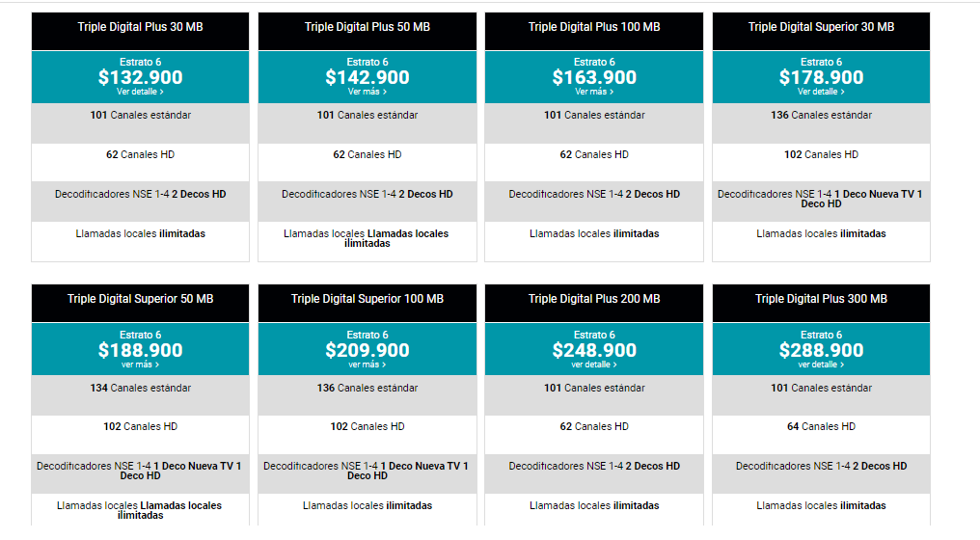Image resolution: width=980 pixels, height=540 pixels.
Task: Click the $248.900 price
Action: [594, 350]
